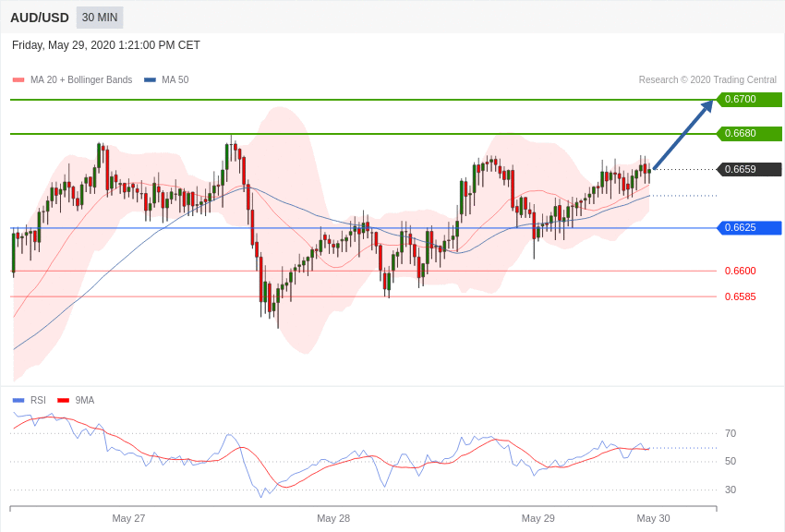Click the MA 20 + Bollinger Bands legend swatch
This screenshot has height=532, width=785.
[x=18, y=79]
